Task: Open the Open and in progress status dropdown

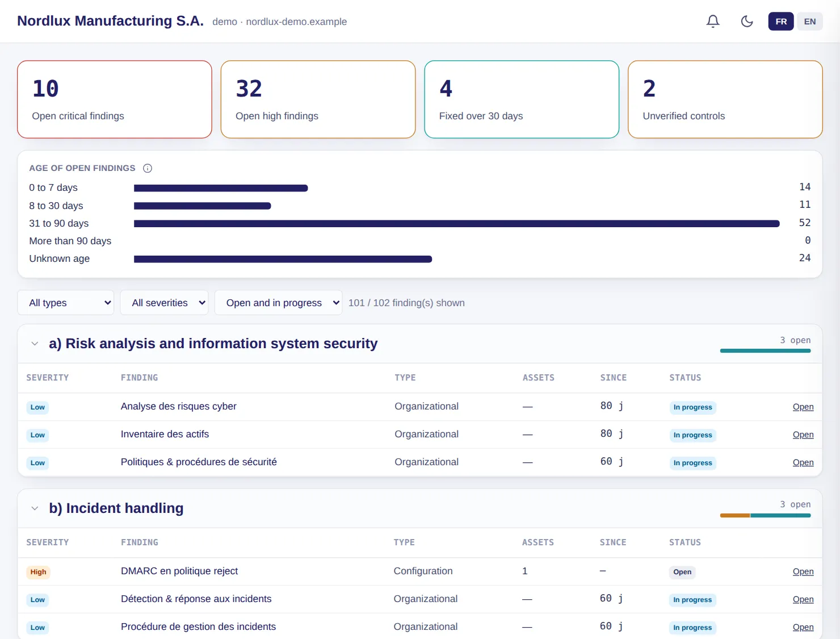Action: [x=279, y=303]
